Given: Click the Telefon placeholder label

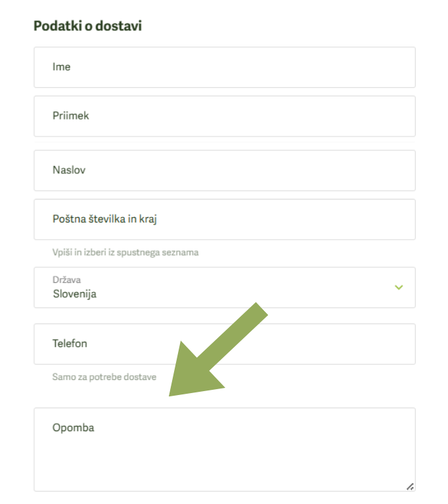Looking at the screenshot, I should [x=70, y=344].
